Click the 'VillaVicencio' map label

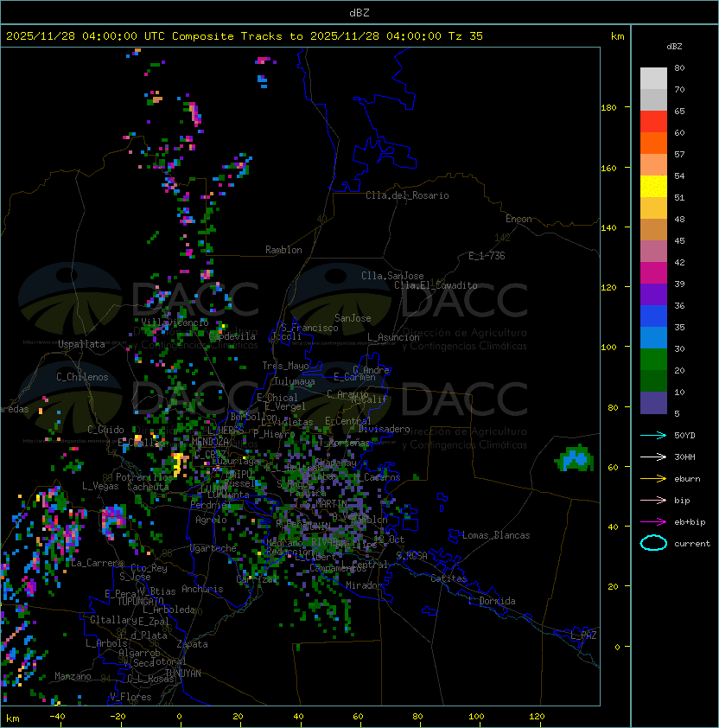point(175,322)
